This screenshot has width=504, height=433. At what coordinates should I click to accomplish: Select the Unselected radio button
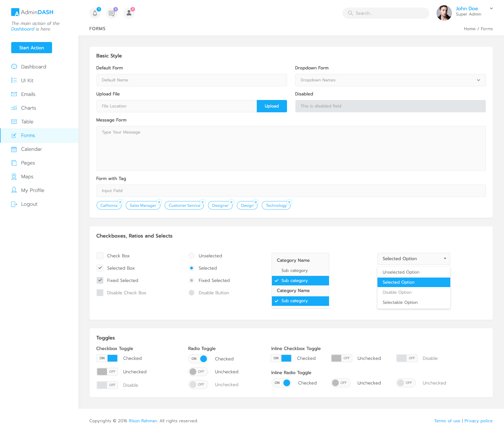coord(192,256)
